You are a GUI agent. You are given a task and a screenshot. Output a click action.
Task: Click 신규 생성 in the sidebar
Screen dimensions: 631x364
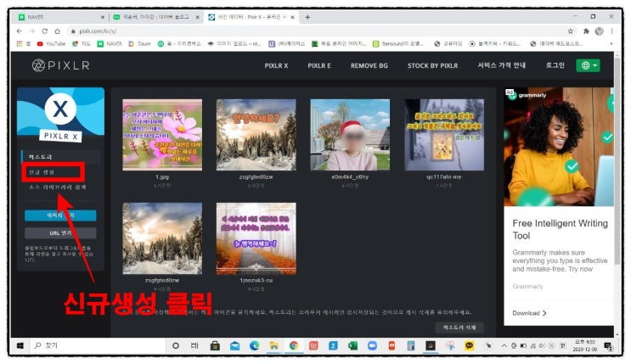[42, 172]
